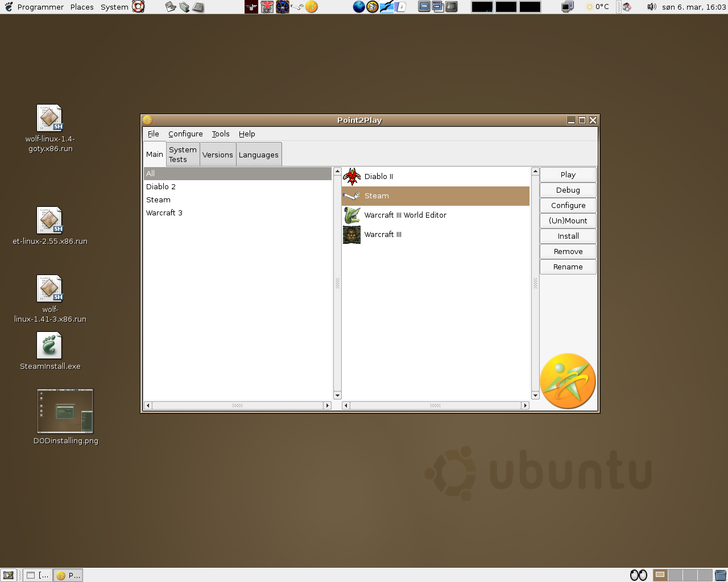Click the Debug button
Screen dimensions: 728x582
point(568,190)
